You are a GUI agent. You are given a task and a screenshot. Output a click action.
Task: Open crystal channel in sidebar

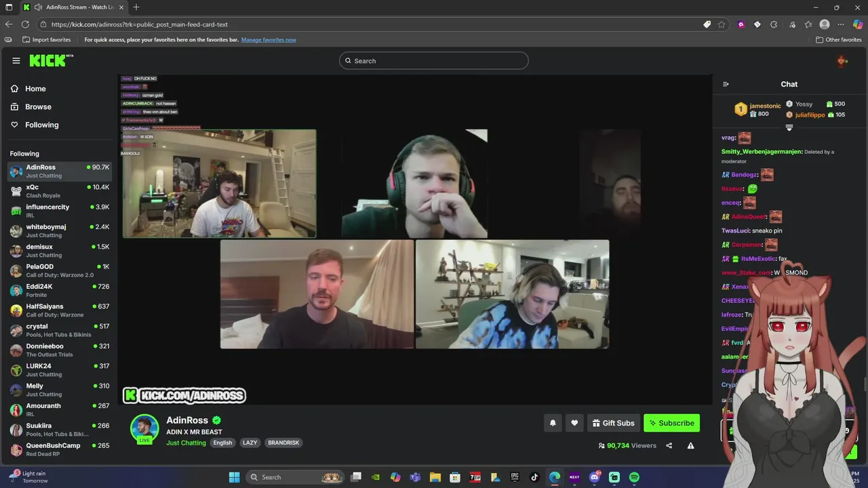pyautogui.click(x=60, y=330)
